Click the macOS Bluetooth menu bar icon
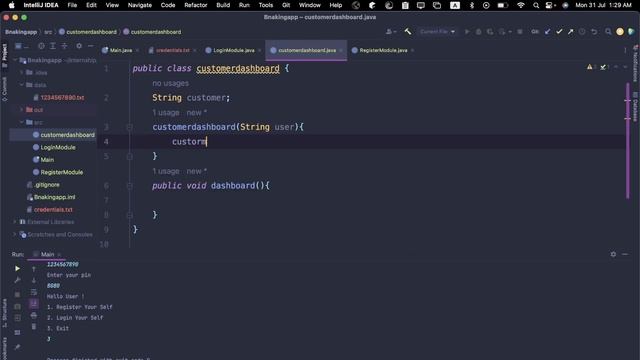Screen dimensions: 640x360 pyautogui.click(x=472, y=5)
